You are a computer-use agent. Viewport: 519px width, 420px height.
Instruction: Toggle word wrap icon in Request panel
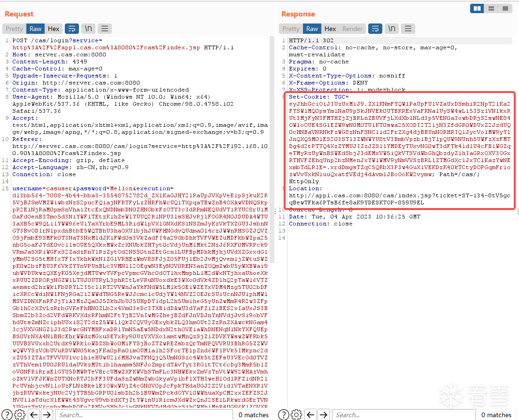click(x=72, y=29)
